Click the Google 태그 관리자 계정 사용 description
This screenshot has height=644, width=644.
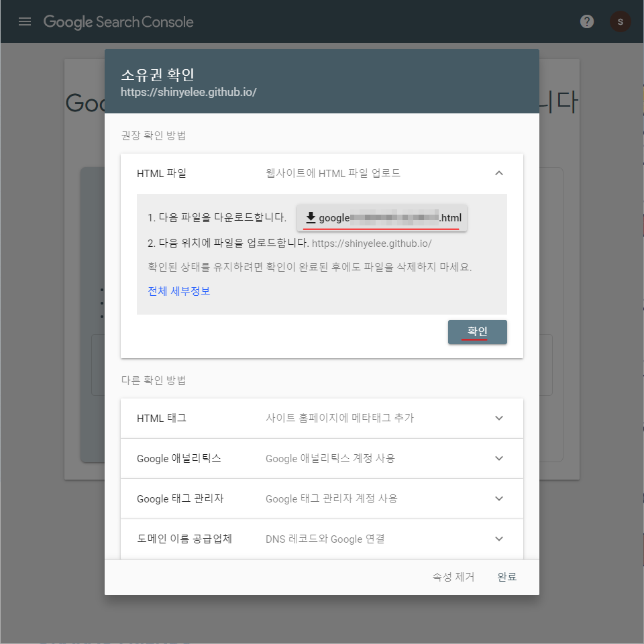tap(331, 498)
